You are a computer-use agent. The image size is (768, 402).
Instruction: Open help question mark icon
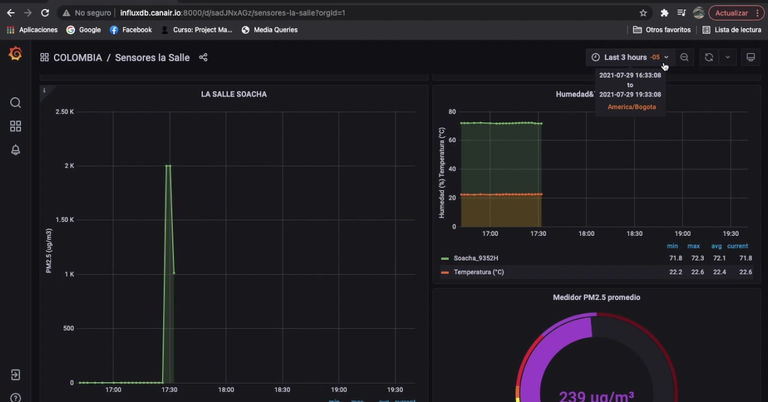coord(15,397)
